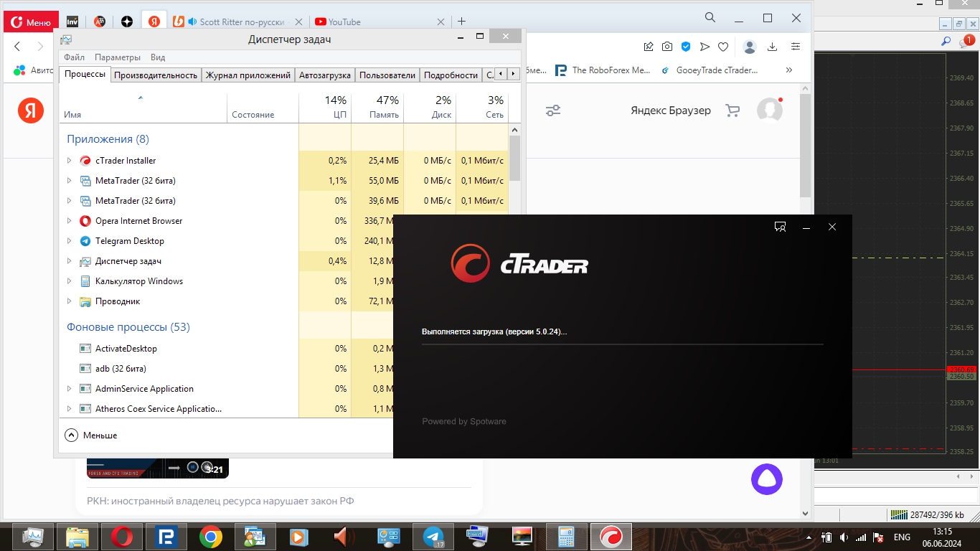Screen dimensions: 980x551
Task: Add page to favorites with the heart icon
Action: 722,46
